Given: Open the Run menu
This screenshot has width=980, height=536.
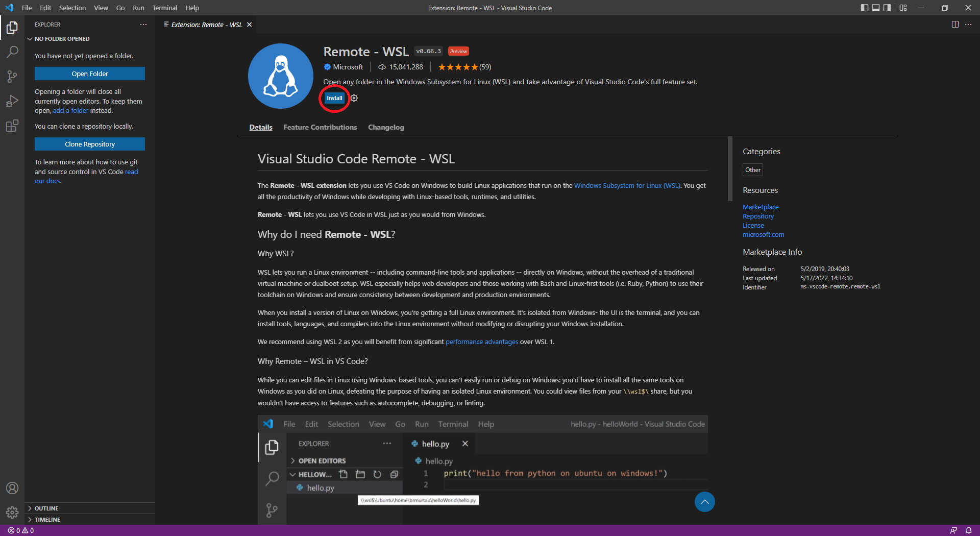Looking at the screenshot, I should (138, 8).
